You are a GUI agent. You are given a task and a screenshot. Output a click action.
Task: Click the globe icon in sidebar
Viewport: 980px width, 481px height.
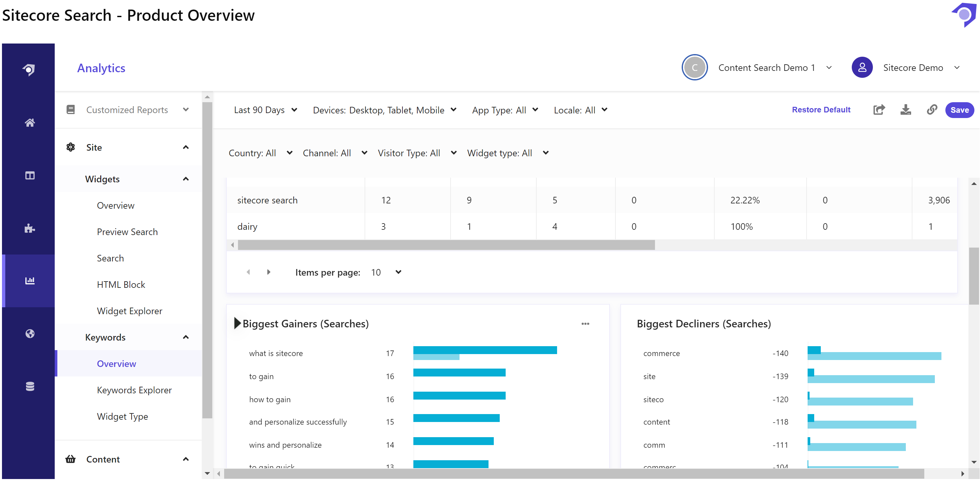coord(30,334)
